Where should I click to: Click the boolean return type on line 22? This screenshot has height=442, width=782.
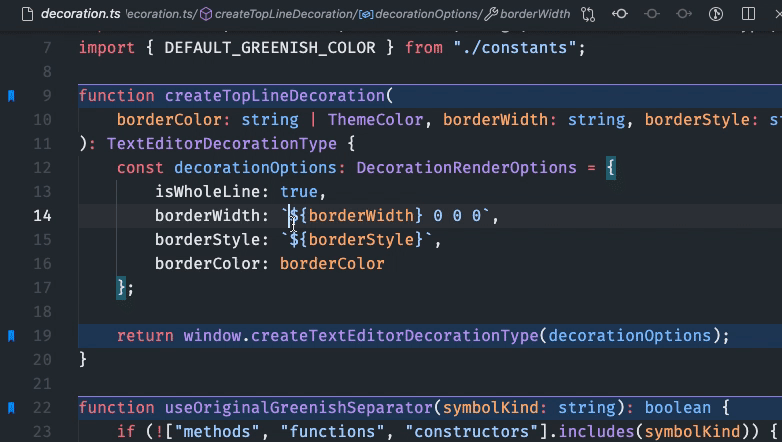678,408
